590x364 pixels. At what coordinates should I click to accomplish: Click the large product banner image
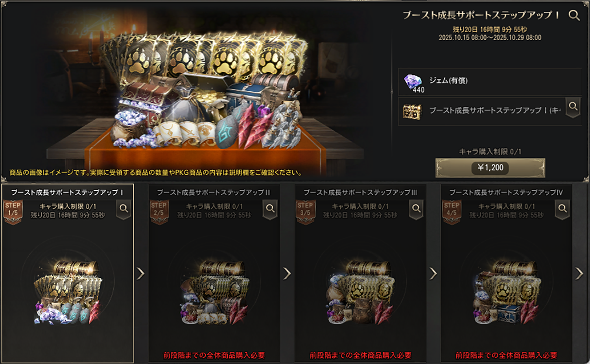197,90
